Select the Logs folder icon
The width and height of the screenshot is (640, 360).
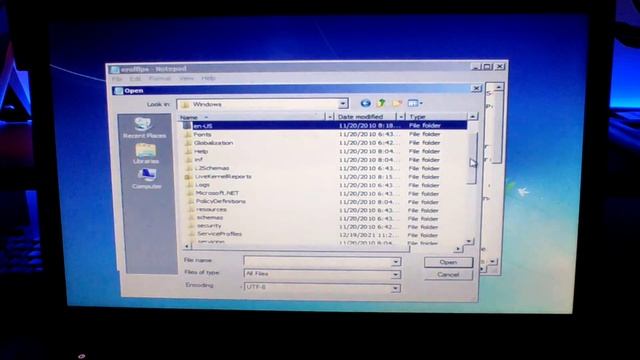tap(190, 185)
